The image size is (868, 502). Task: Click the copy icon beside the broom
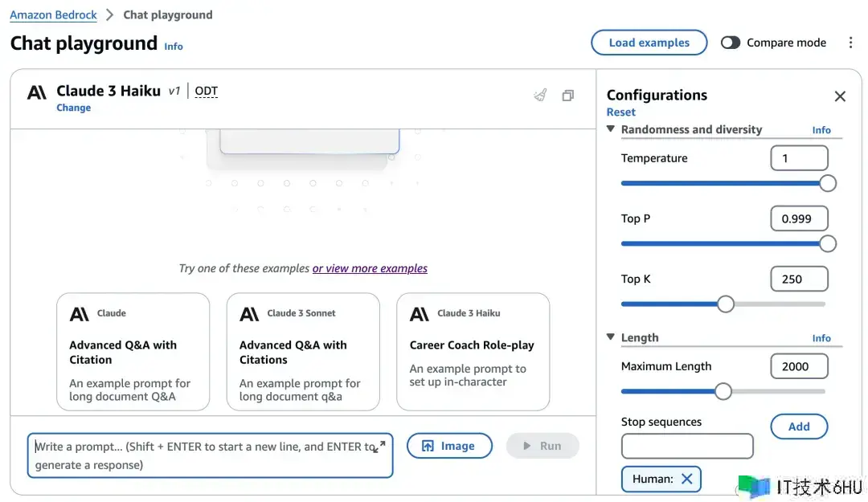tap(567, 96)
